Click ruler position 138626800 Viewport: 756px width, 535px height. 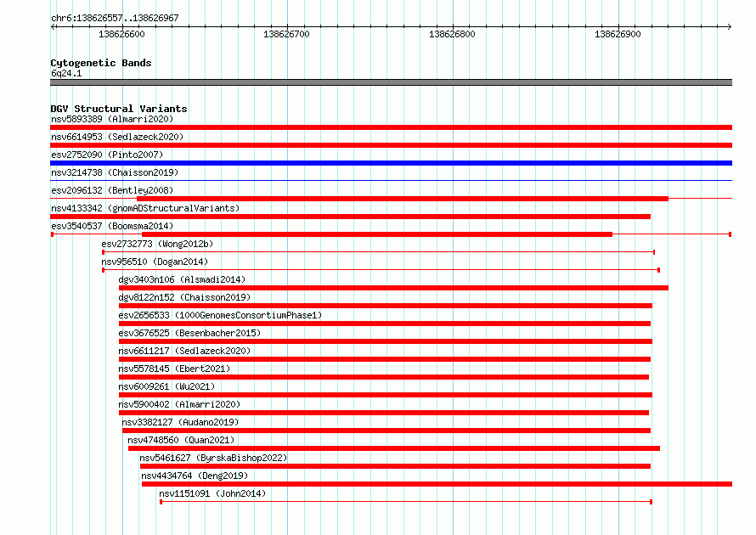coord(452,34)
